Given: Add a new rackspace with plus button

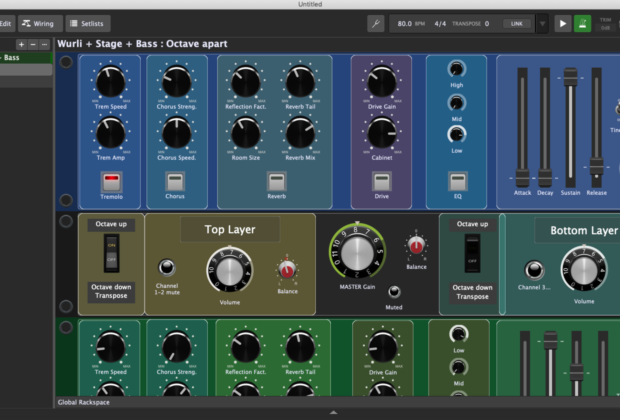Looking at the screenshot, I should 21,45.
